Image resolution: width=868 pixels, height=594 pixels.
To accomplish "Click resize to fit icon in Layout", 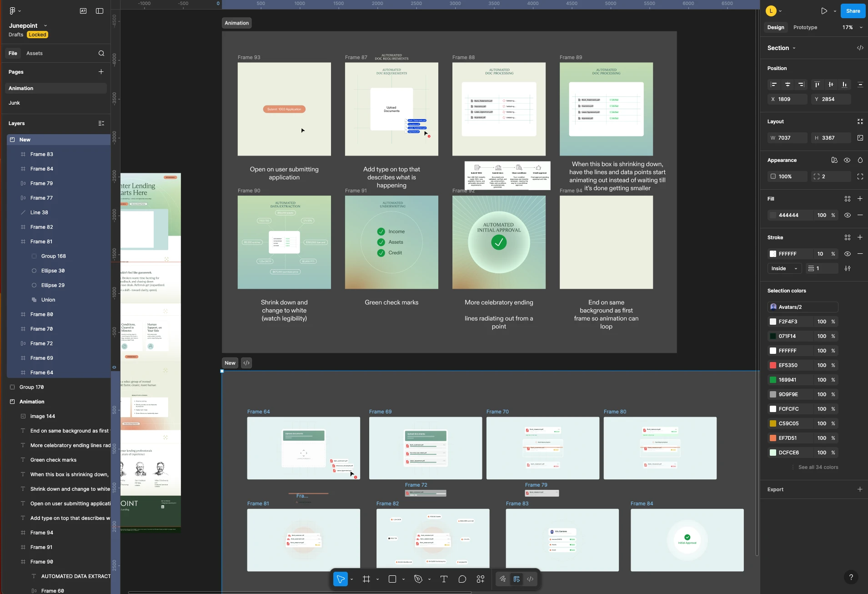I will [860, 121].
